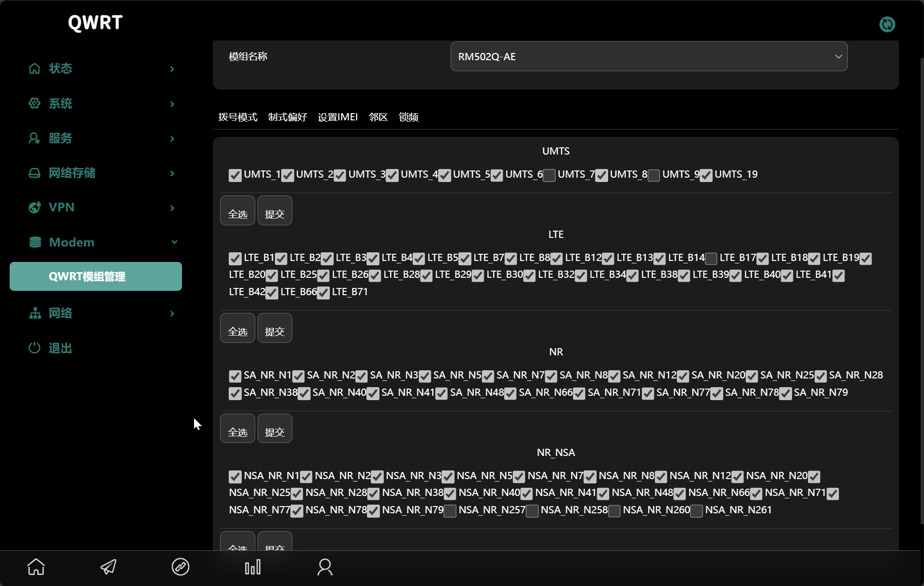Click the link icon in bottom bar

181,567
